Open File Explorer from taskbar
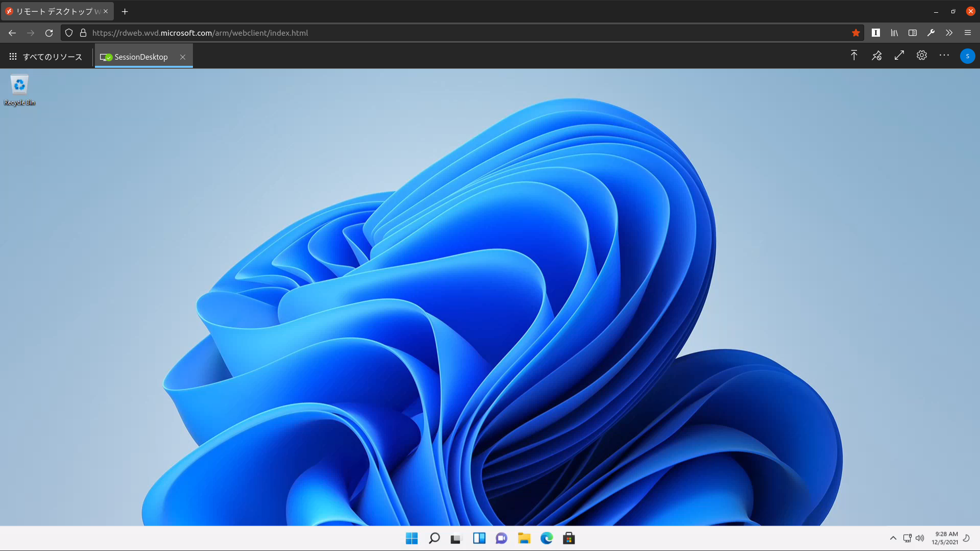The image size is (980, 551). (524, 538)
